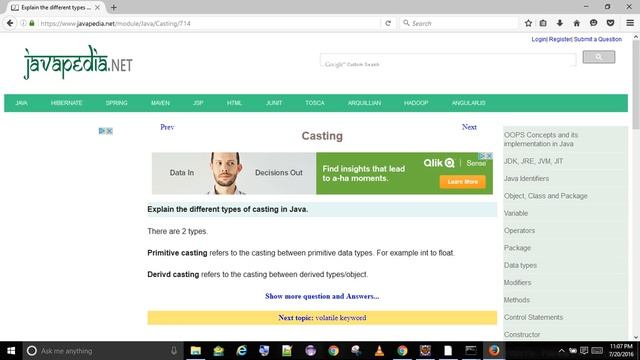Click 'Show more question and Answers...' link
640x360 pixels.
322,296
